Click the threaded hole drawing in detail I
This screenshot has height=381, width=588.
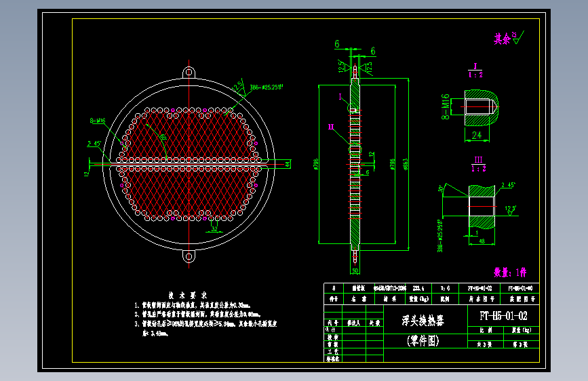pyautogui.click(x=481, y=107)
